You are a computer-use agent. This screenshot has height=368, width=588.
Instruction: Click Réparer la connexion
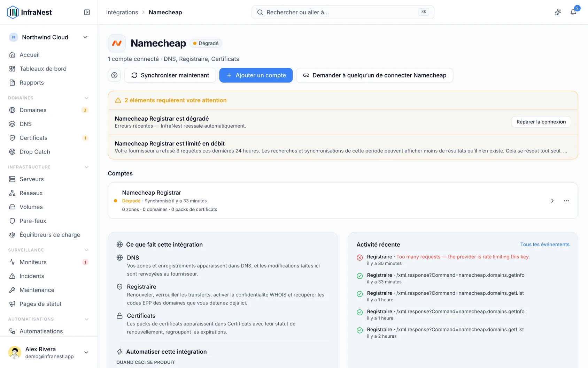tap(541, 122)
